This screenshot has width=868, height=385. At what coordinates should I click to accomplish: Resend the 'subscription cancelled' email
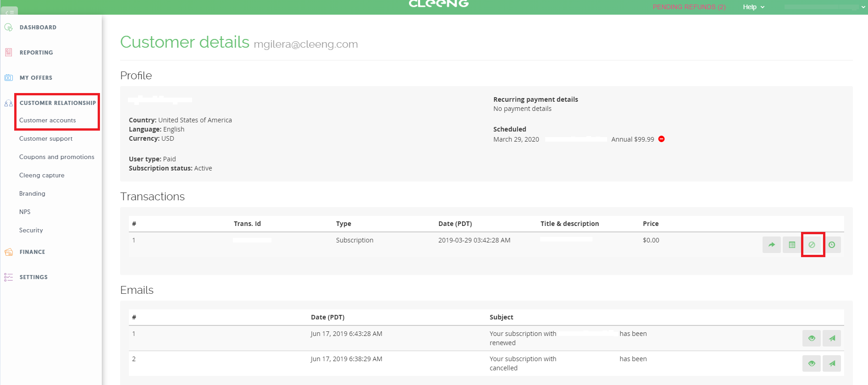[832, 363]
